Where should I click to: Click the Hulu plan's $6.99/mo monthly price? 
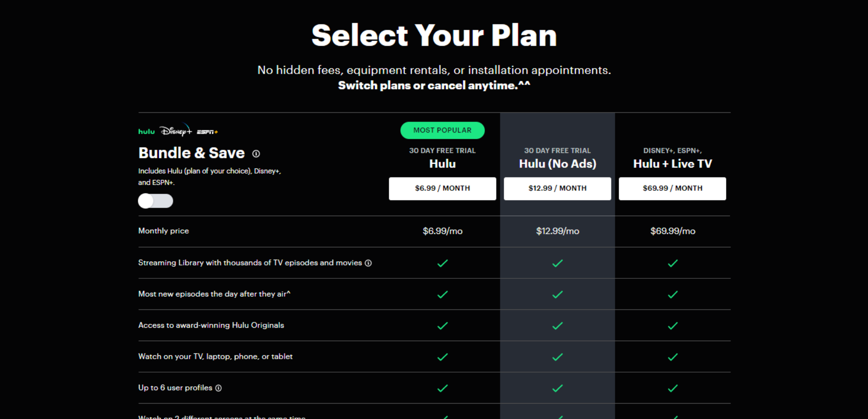(442, 231)
